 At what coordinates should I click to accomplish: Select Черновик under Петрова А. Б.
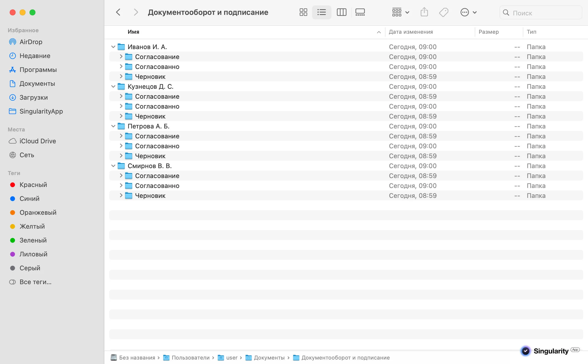coord(346,156)
